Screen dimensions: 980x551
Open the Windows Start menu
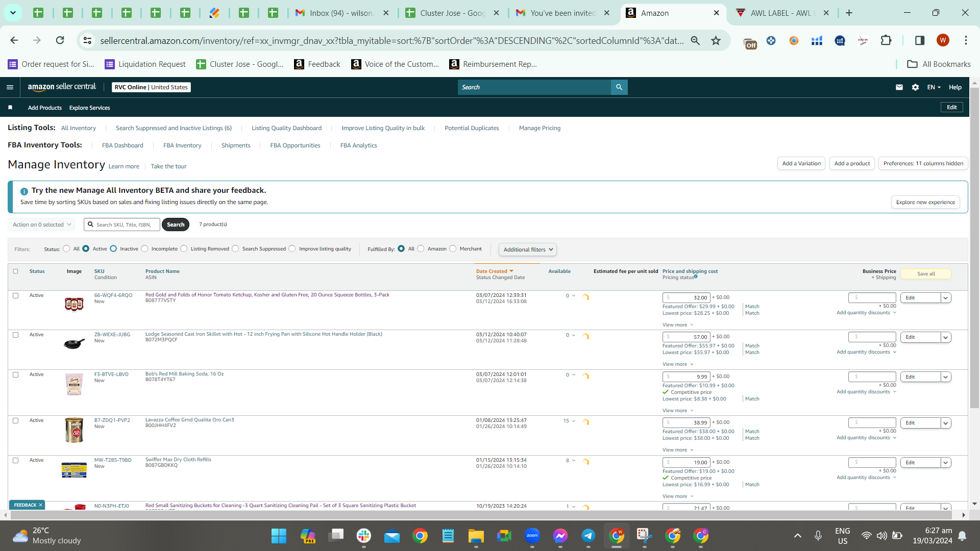pos(279,536)
